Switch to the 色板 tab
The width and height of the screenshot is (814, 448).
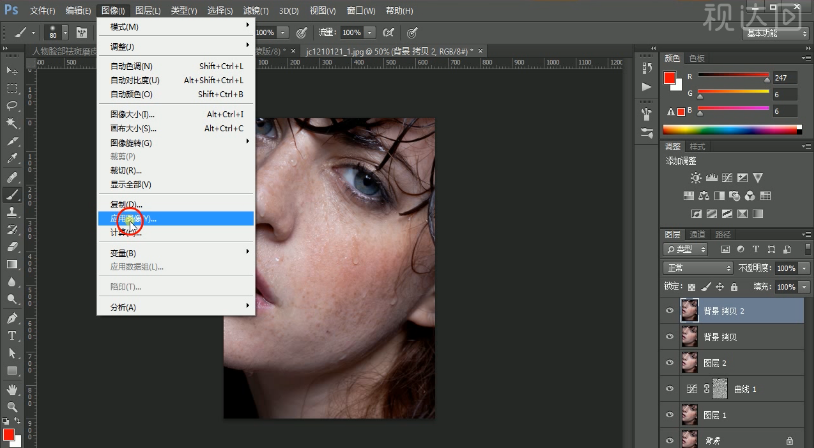click(697, 58)
